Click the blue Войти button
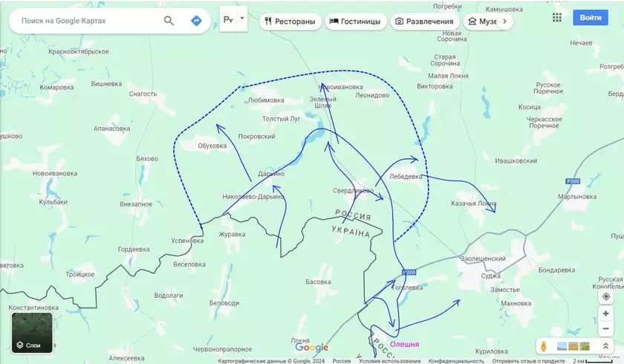The image size is (624, 364). click(x=591, y=17)
